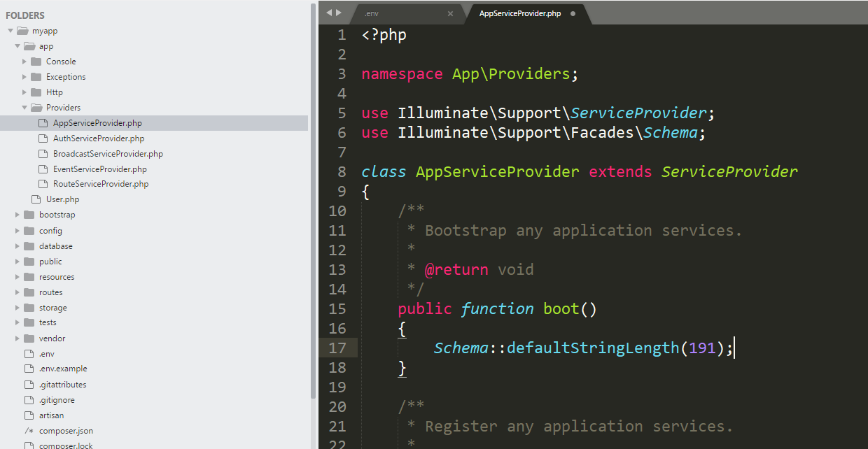The height and width of the screenshot is (449, 868).
Task: Click ServiceProvider on the line 5 use statement
Action: pyautogui.click(x=639, y=113)
